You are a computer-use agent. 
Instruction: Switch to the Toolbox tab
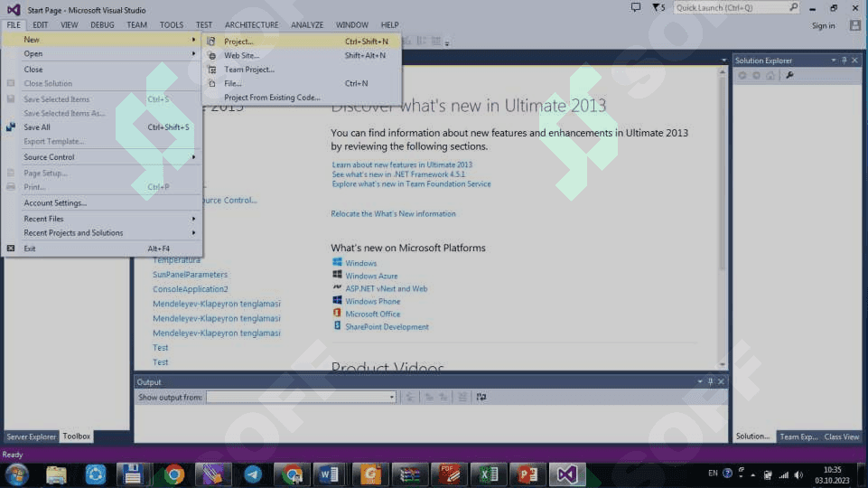coord(77,436)
